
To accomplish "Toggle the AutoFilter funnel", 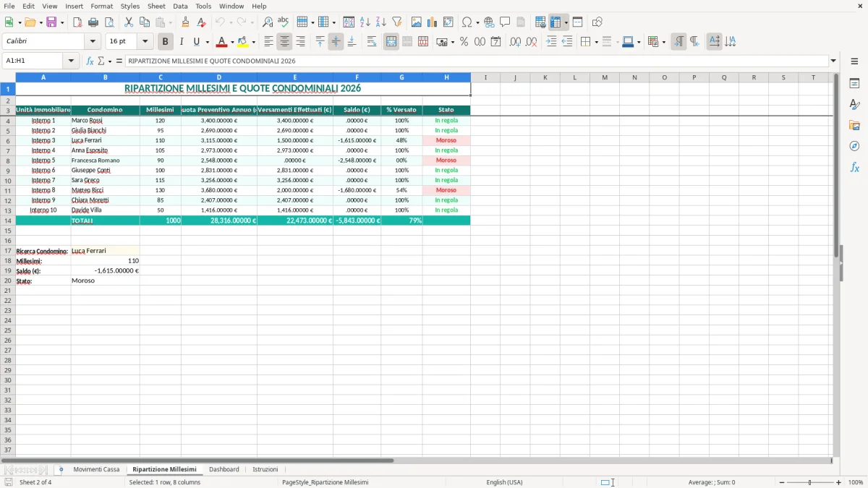I will tap(396, 22).
